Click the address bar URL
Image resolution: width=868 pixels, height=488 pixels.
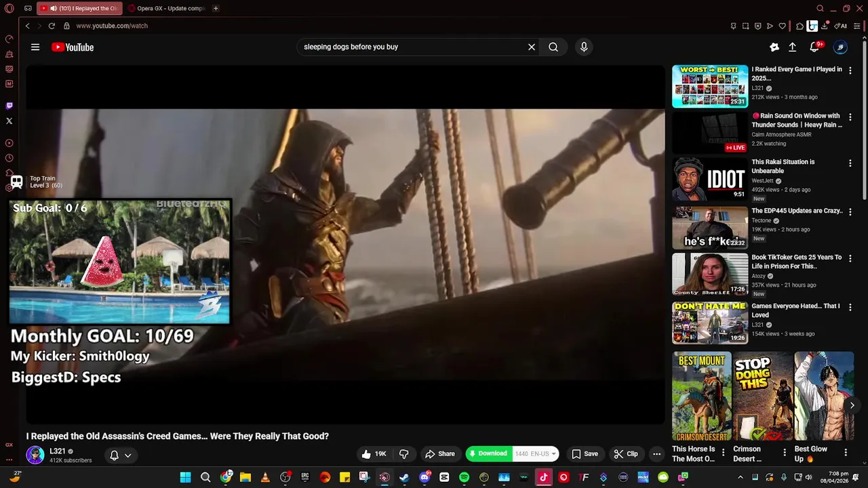coord(112,26)
